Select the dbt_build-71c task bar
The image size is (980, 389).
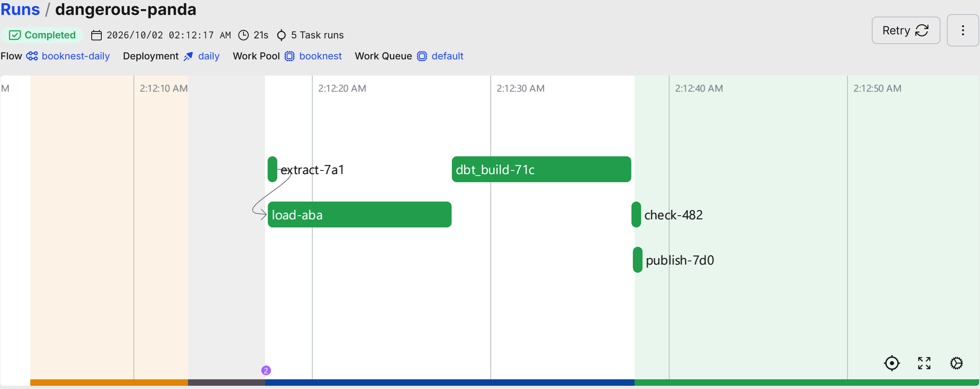tap(541, 169)
